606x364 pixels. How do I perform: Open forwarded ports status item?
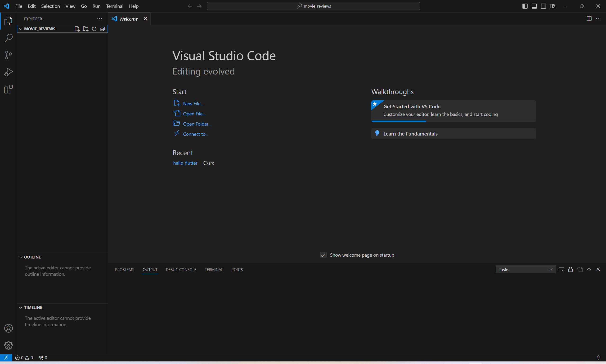point(43,358)
